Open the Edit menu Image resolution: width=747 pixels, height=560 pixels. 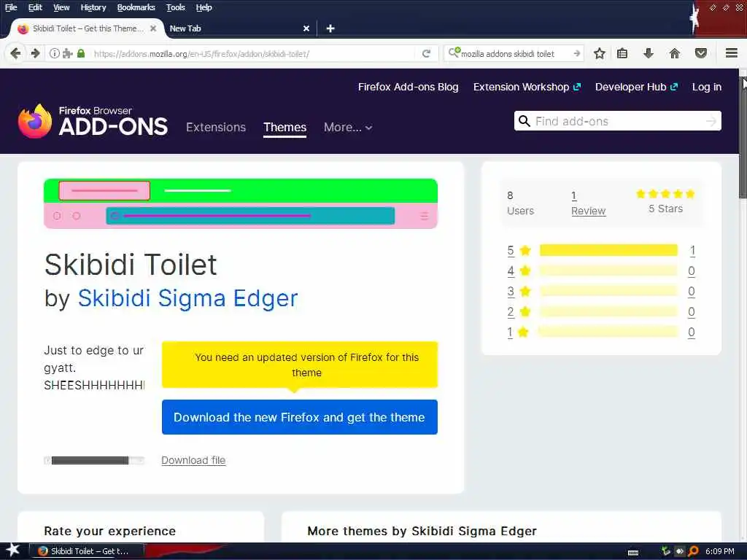[35, 7]
